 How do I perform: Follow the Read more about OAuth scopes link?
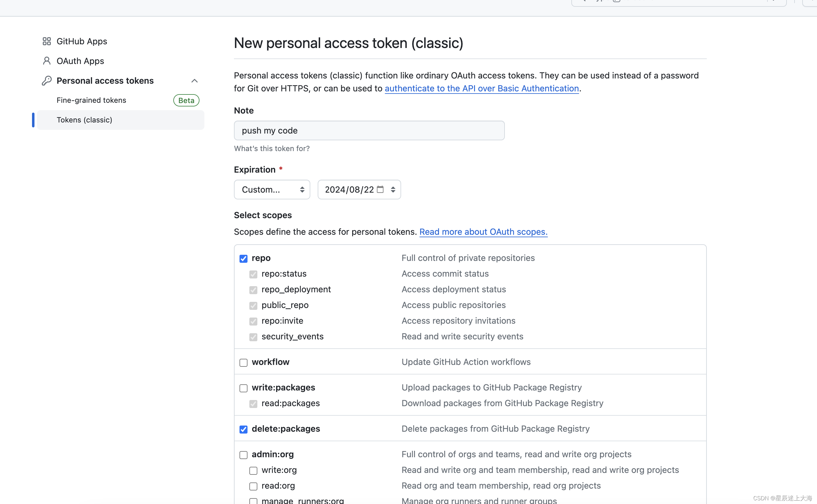coord(483,232)
